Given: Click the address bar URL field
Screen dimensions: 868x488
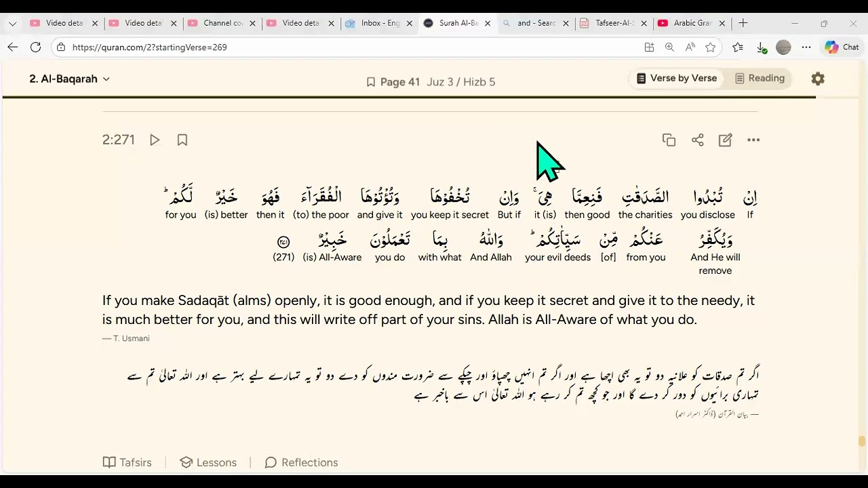Looking at the screenshot, I should [346, 47].
